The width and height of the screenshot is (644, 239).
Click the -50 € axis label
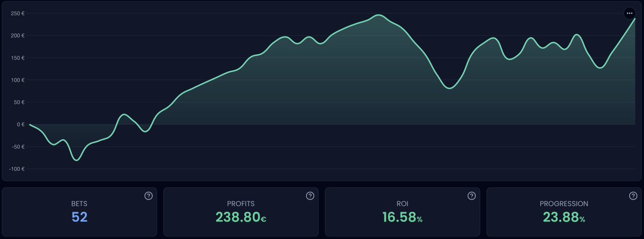click(18, 147)
